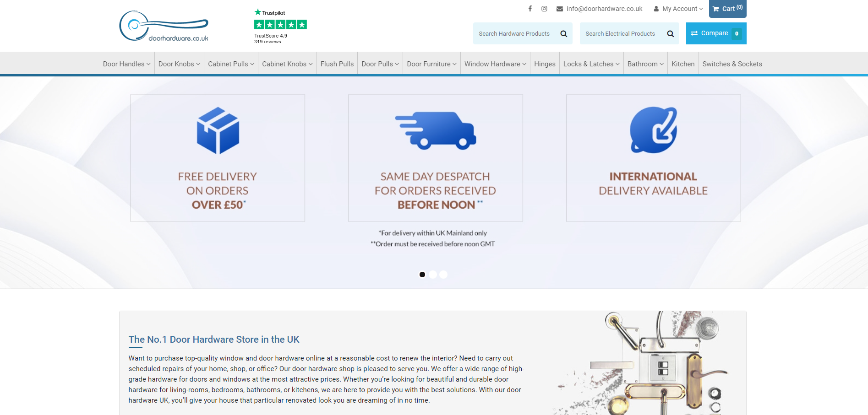Click the Search Hardware Products field

[514, 34]
